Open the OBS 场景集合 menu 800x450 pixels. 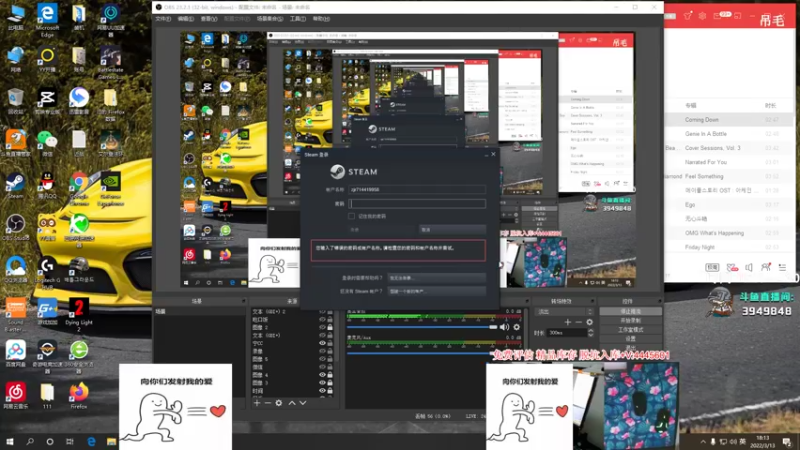coord(270,19)
